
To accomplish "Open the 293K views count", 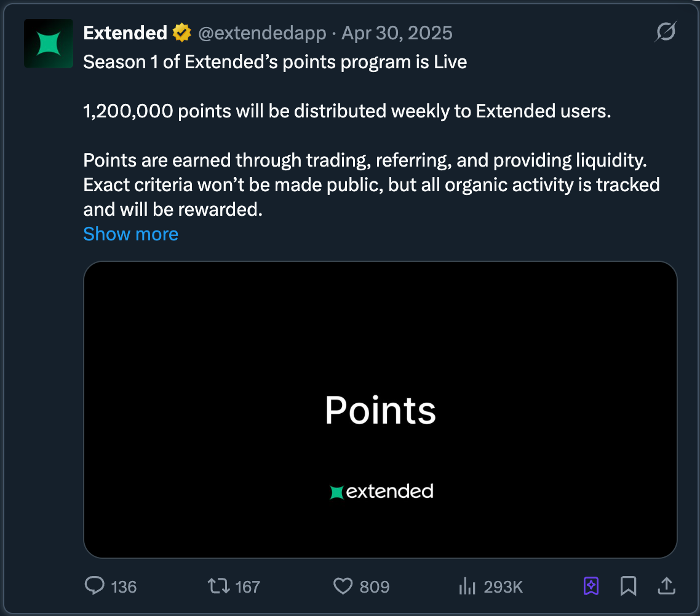I will click(503, 586).
